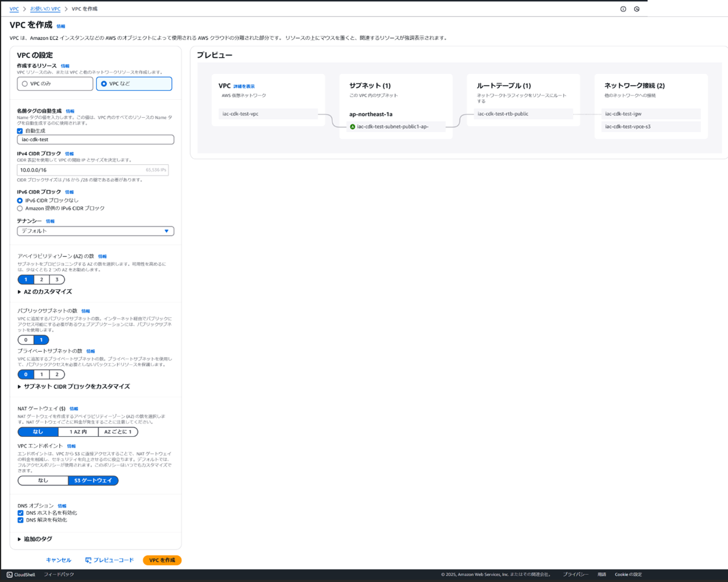Select VPC endpoint 'なし' option
This screenshot has width=728, height=582.
click(x=43, y=481)
